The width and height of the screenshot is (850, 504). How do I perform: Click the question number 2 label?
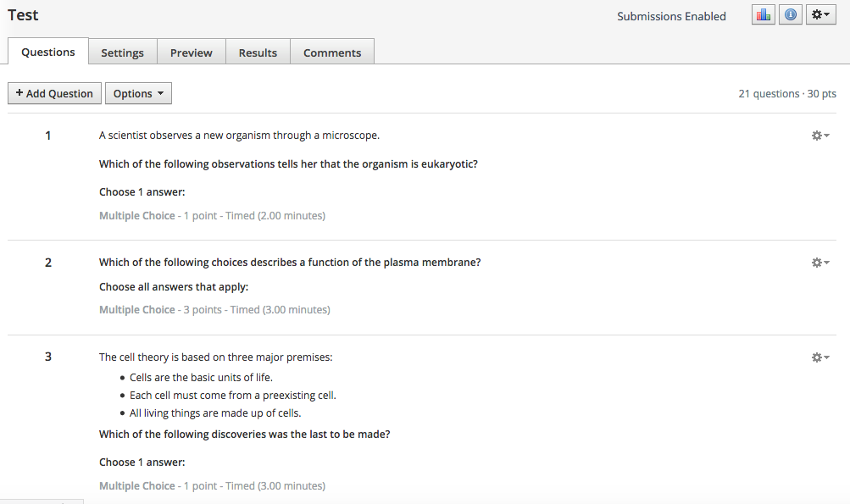point(48,263)
